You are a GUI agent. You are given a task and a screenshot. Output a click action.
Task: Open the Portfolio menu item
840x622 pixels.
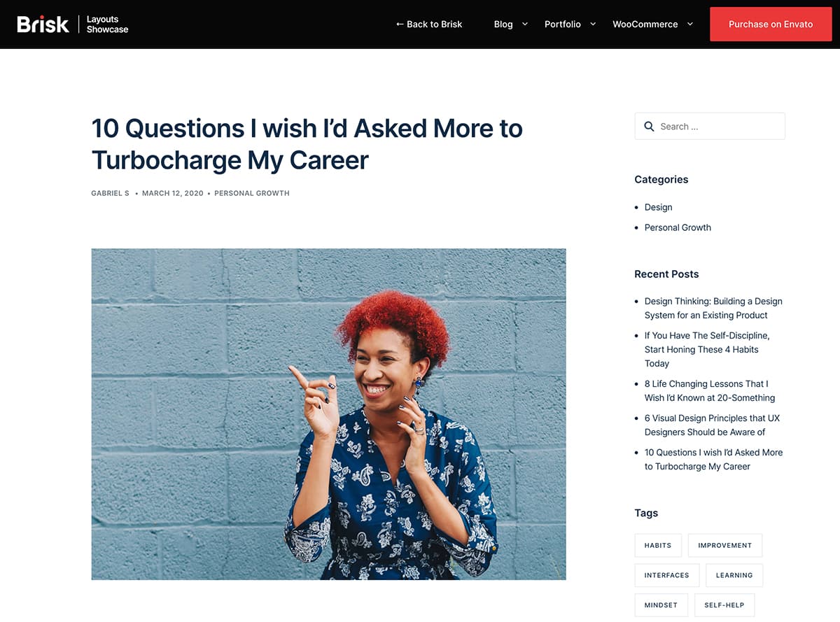563,24
